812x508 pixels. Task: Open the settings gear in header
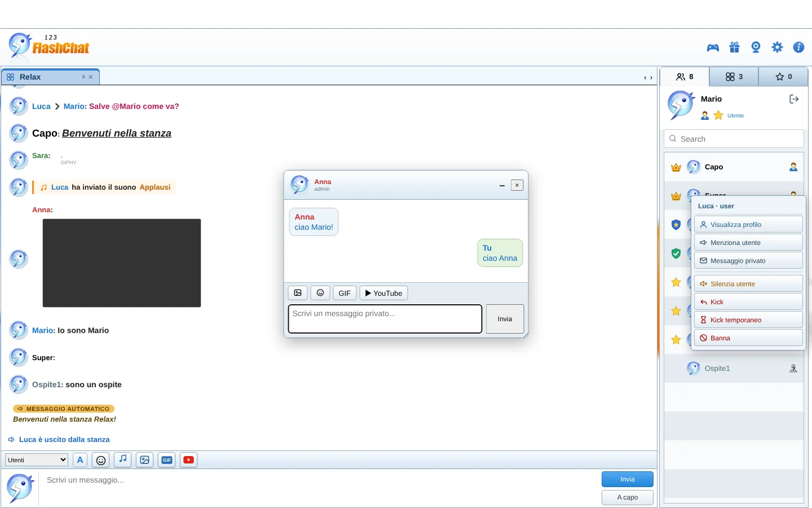[x=777, y=47]
